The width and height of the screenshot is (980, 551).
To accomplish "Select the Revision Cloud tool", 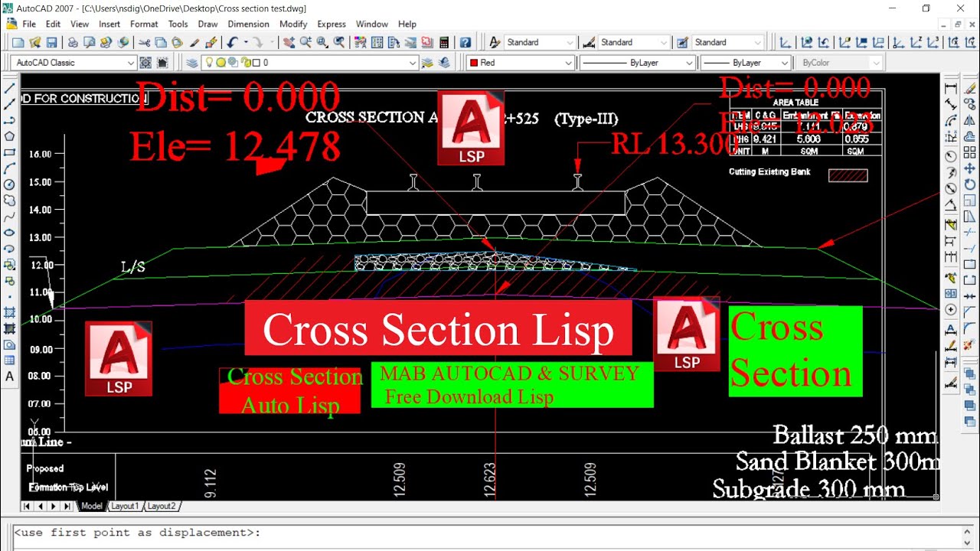I will point(10,201).
